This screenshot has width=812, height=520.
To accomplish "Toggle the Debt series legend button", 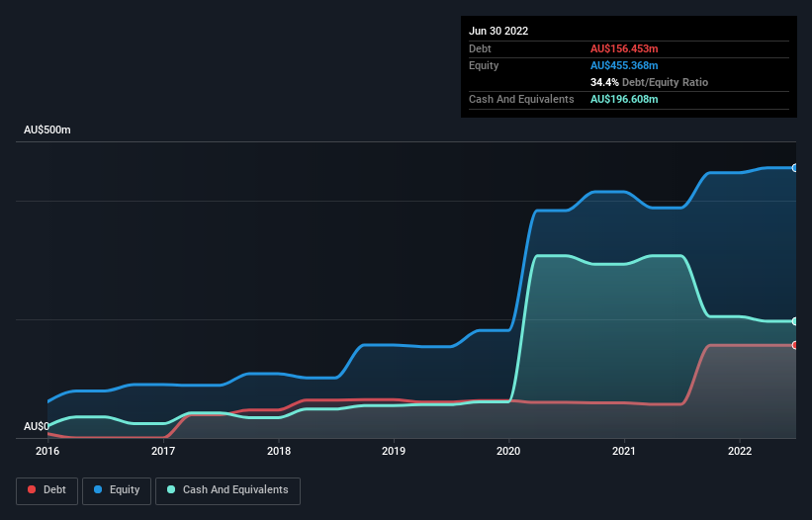I will point(46,490).
